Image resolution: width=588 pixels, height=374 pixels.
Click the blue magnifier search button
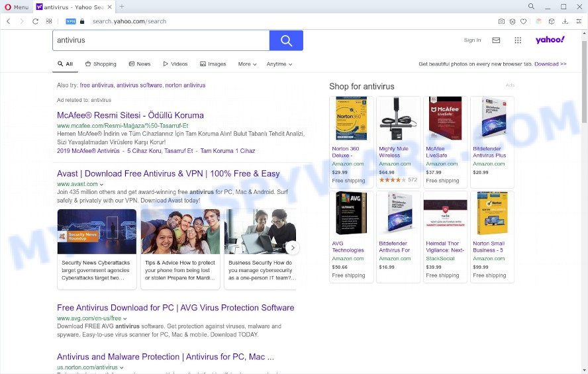[286, 40]
